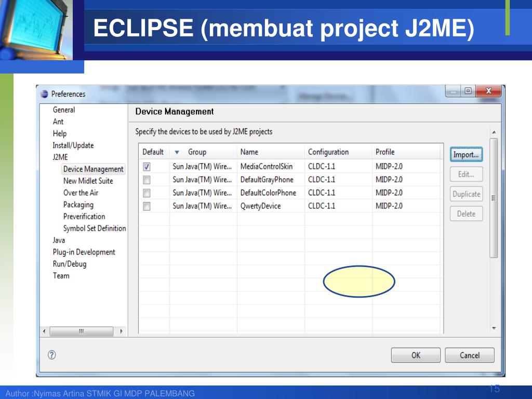
Task: Select Ant in preferences tree
Action: pyautogui.click(x=58, y=122)
